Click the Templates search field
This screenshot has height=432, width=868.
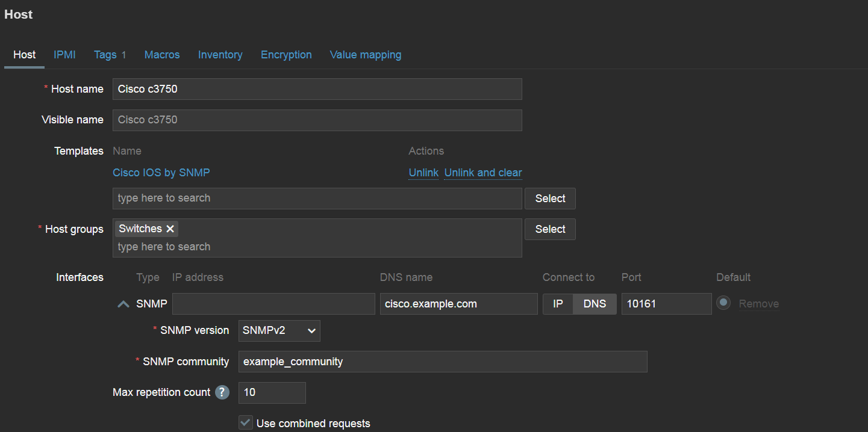click(x=317, y=199)
